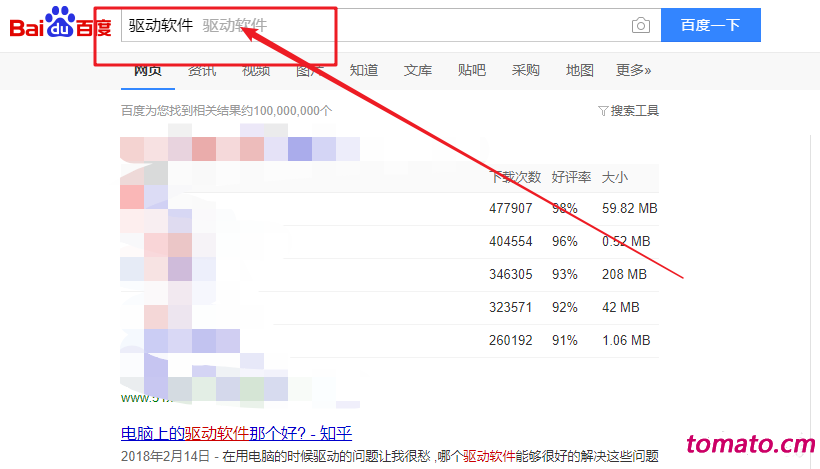Open the 地图 tab
The height and width of the screenshot is (469, 820).
point(579,70)
